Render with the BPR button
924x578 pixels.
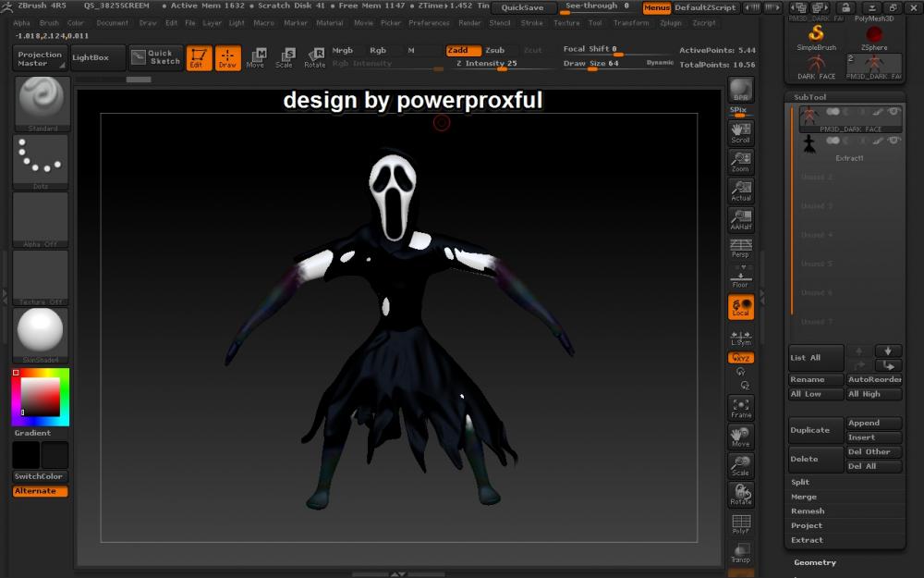point(741,90)
